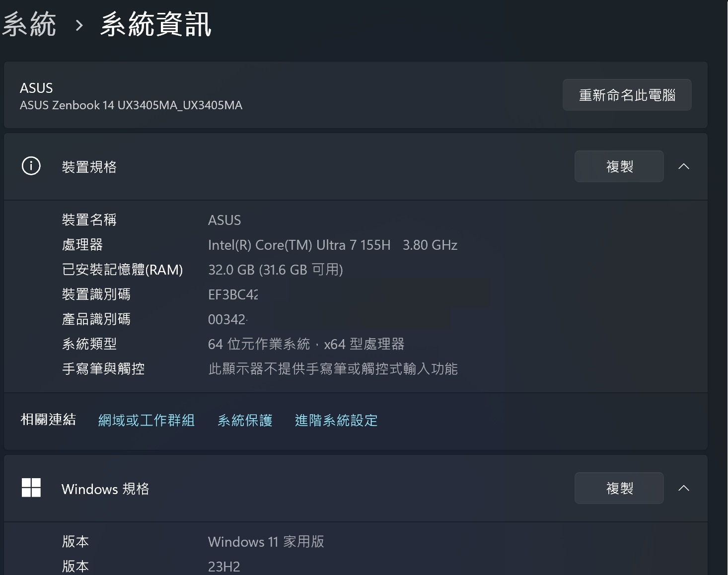Select the ASUS Zenbook 14 UX3405MA model text

131,105
